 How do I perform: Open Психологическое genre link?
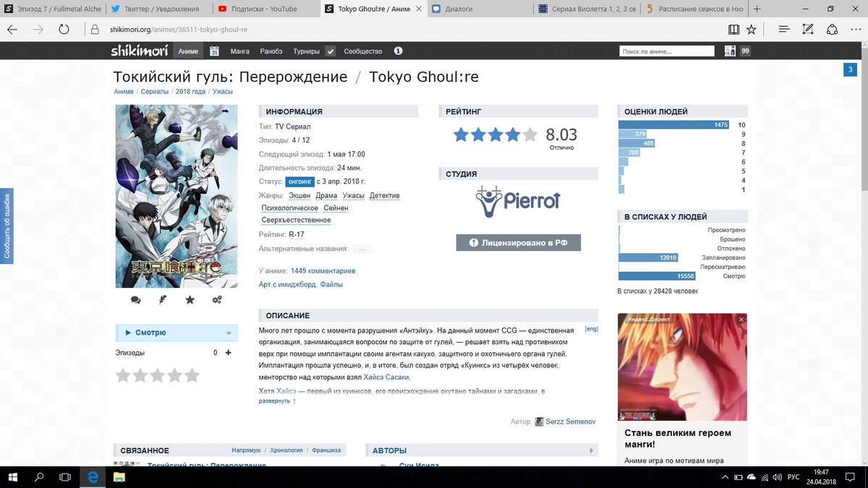pos(290,208)
